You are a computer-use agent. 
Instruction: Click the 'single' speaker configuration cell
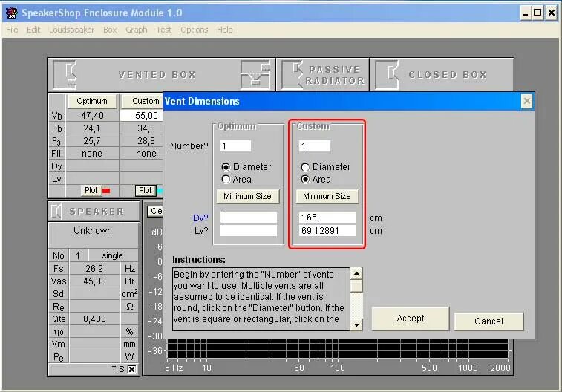[113, 255]
